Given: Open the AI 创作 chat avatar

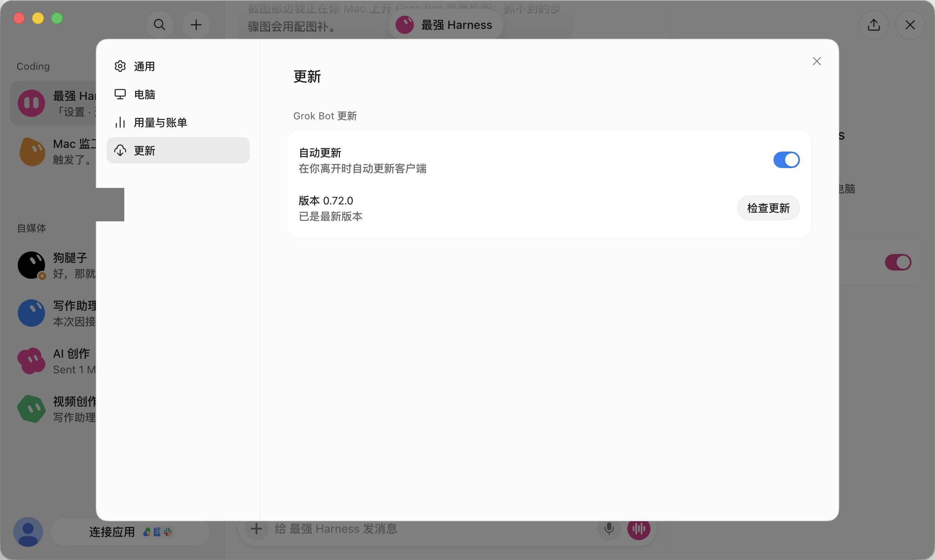Looking at the screenshot, I should tap(31, 361).
